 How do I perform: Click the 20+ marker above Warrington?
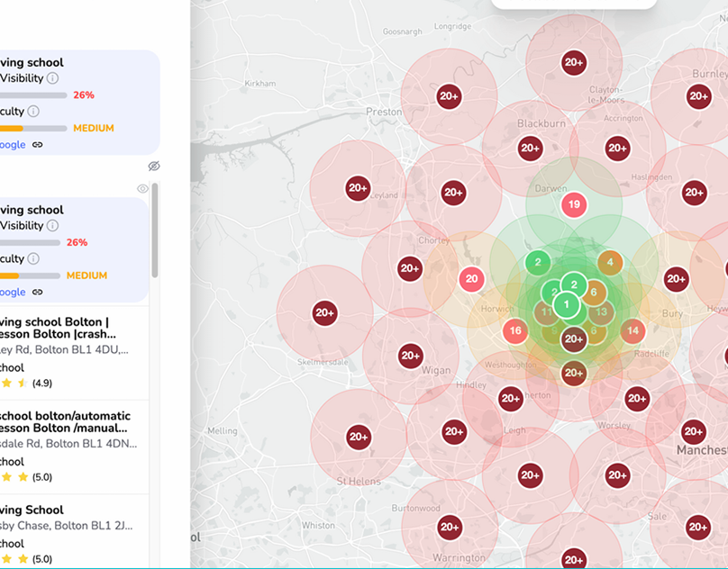point(450,527)
